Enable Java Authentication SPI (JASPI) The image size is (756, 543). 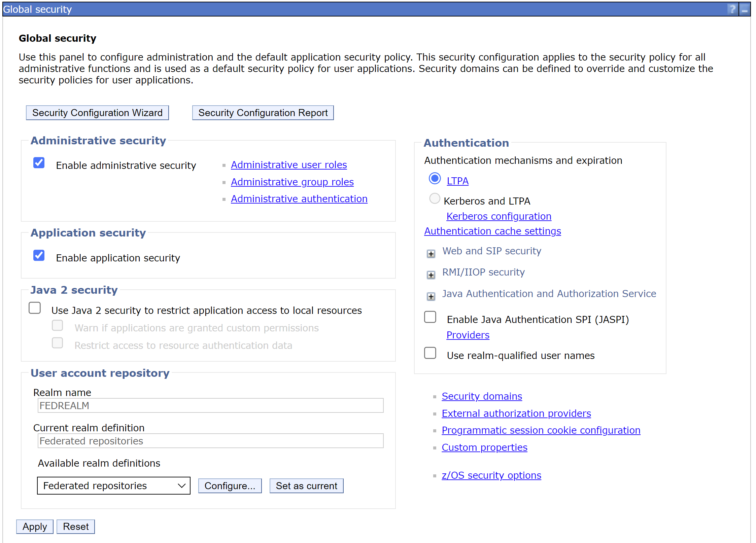tap(430, 317)
